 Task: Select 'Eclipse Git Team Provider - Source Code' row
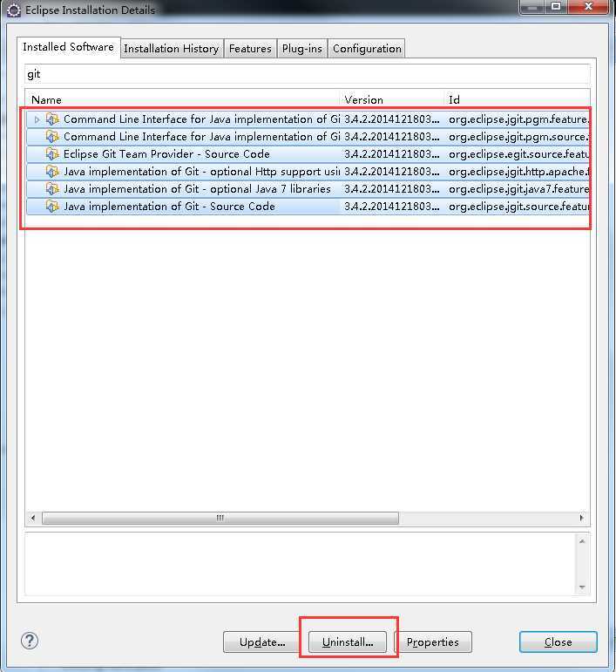click(x=308, y=154)
